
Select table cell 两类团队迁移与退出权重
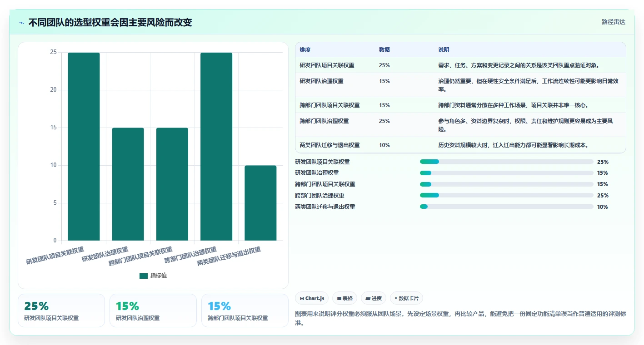[329, 145]
